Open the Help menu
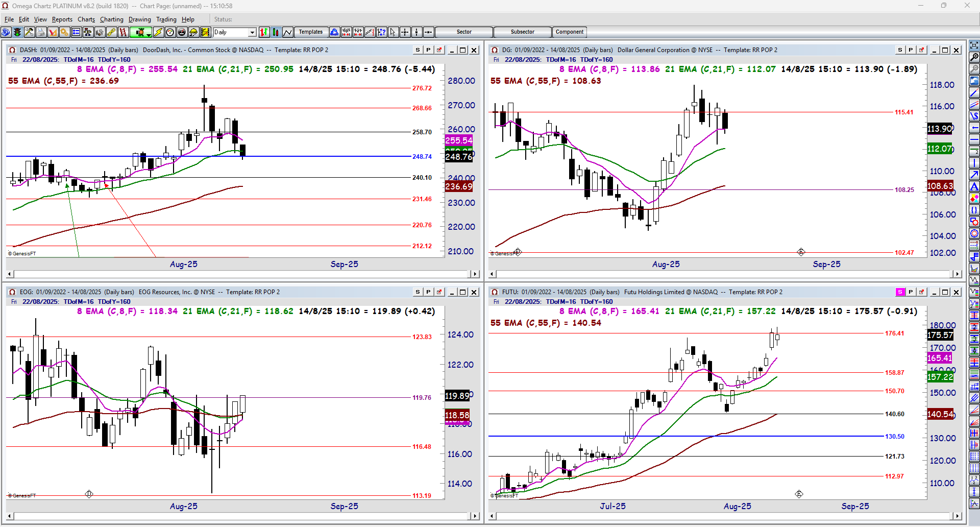The image size is (980, 527). (188, 19)
